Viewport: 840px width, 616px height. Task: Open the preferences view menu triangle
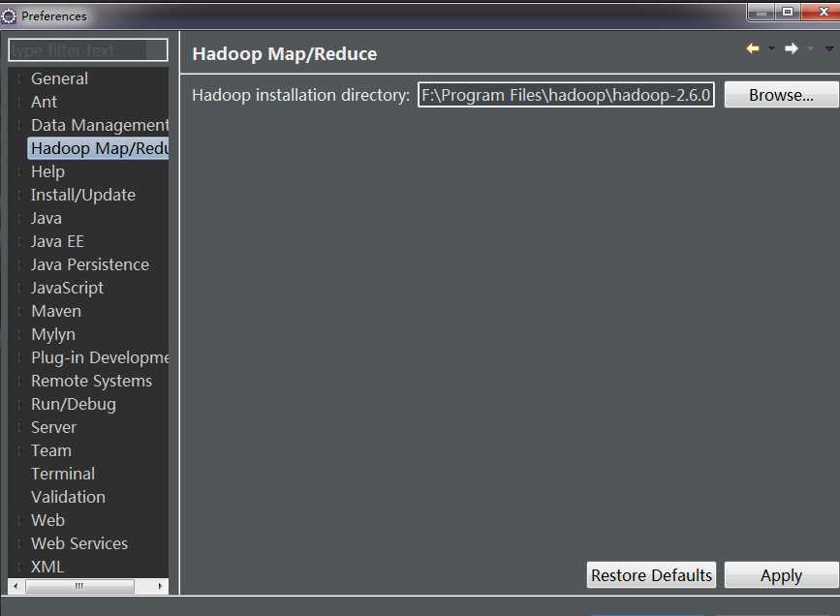829,48
